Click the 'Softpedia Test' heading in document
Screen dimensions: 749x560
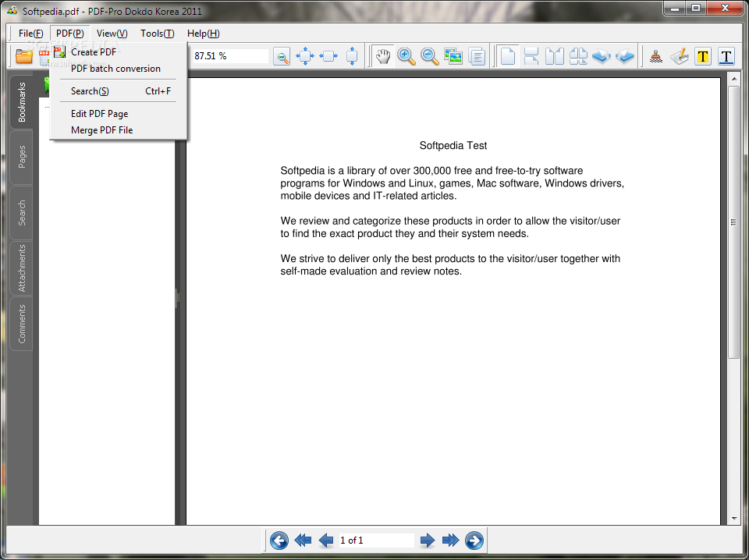coord(453,146)
